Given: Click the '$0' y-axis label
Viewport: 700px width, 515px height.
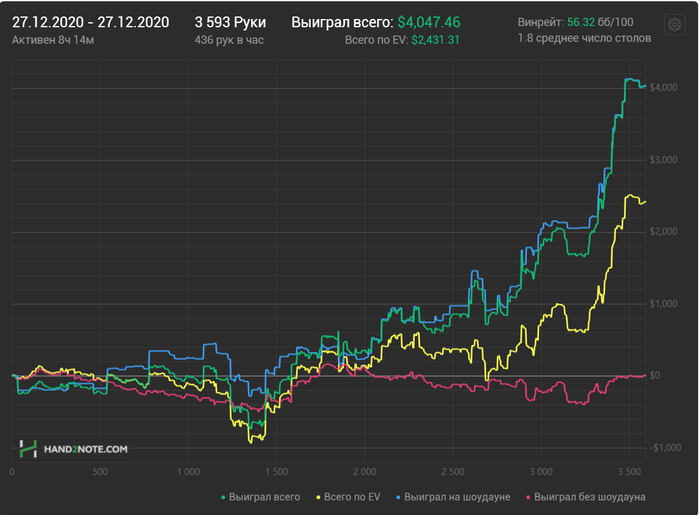Looking at the screenshot, I should coord(655,376).
